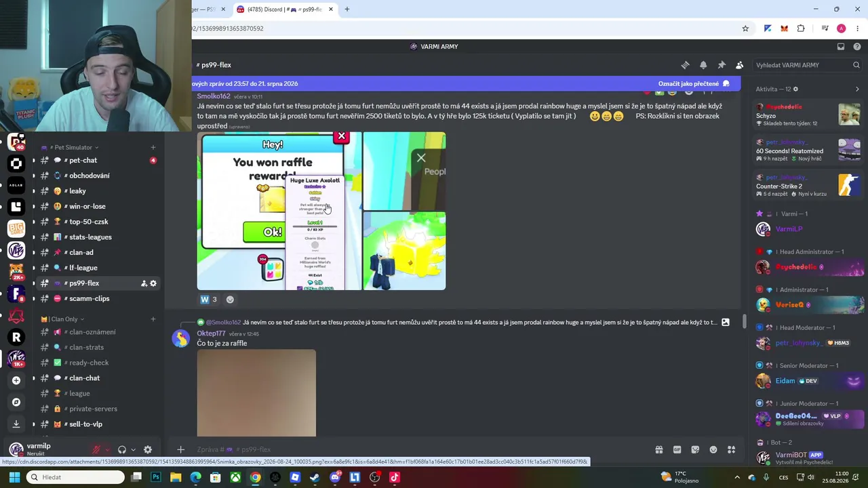Open Psychedelic's member entry under Head Administrator

pyautogui.click(x=809, y=267)
